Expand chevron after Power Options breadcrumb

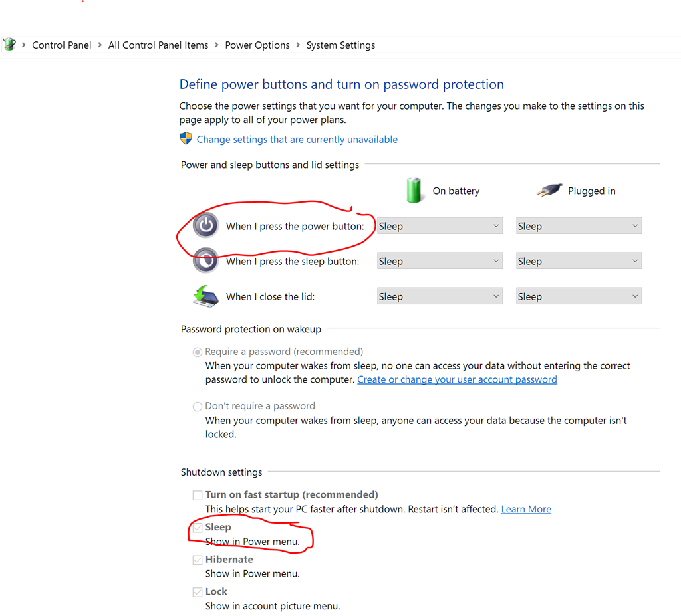pyautogui.click(x=298, y=45)
